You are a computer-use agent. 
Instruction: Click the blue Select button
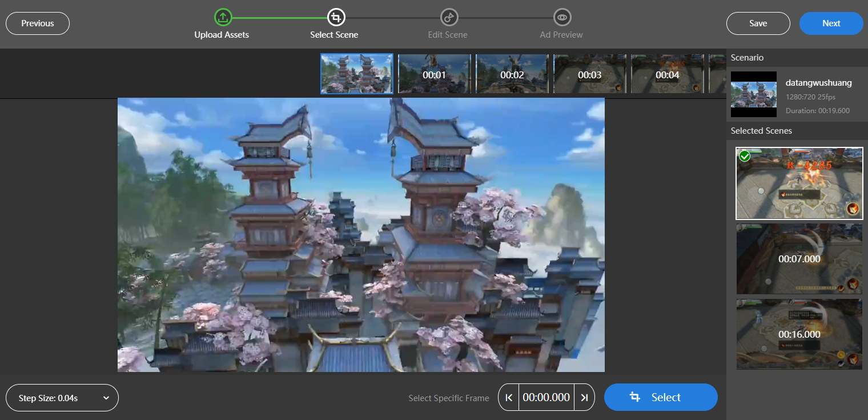pyautogui.click(x=661, y=397)
